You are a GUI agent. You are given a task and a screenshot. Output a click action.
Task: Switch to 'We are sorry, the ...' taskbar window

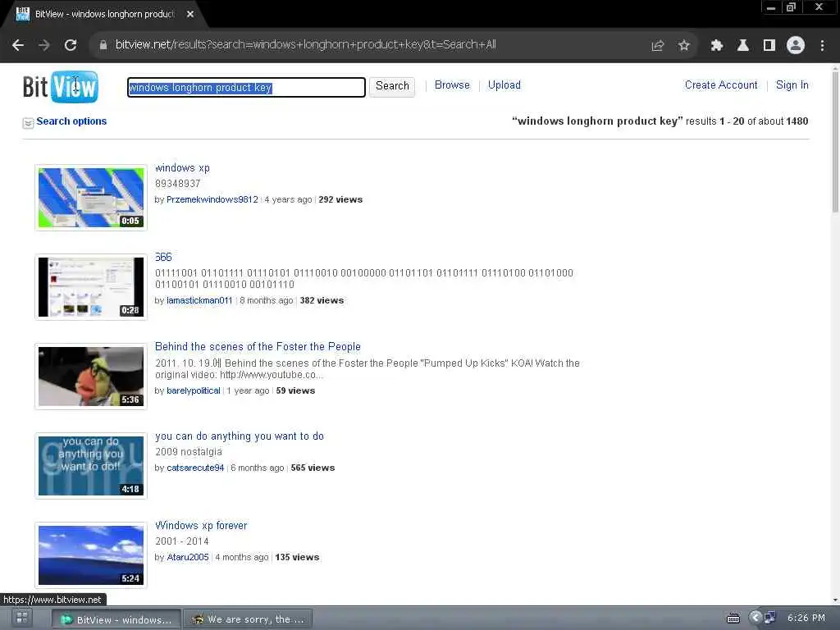[x=248, y=620]
